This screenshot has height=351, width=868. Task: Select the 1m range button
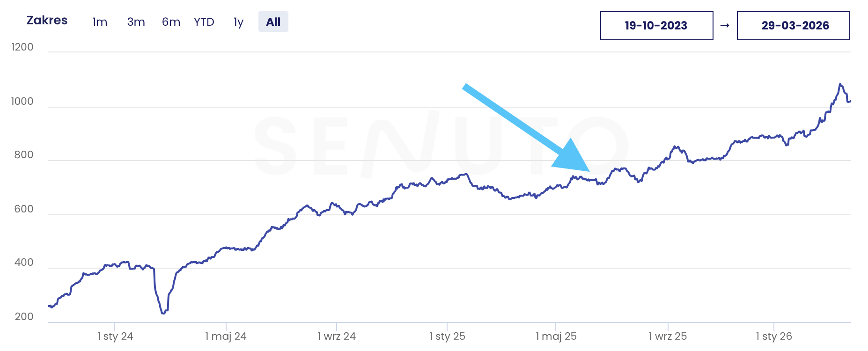(100, 22)
